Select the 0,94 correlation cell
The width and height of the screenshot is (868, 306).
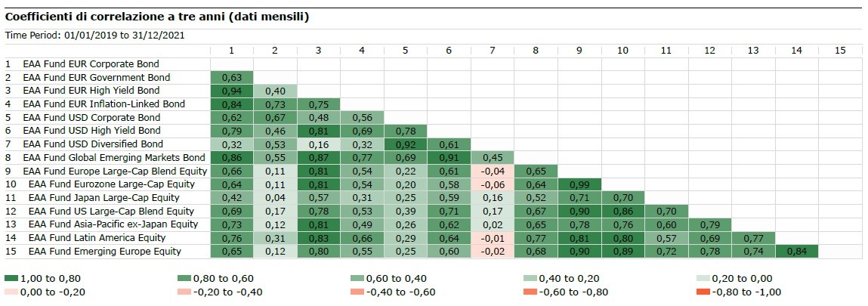231,91
